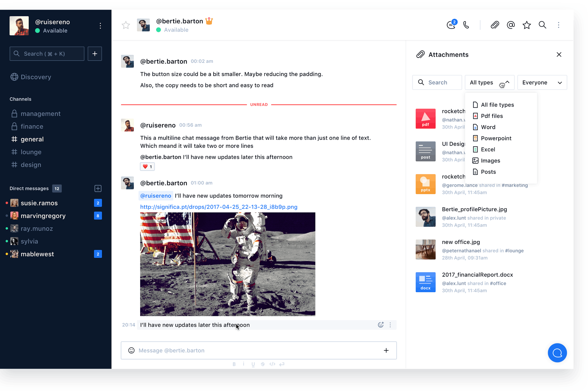Create a new channel via the plus icon
This screenshot has width=588, height=391.
95,54
